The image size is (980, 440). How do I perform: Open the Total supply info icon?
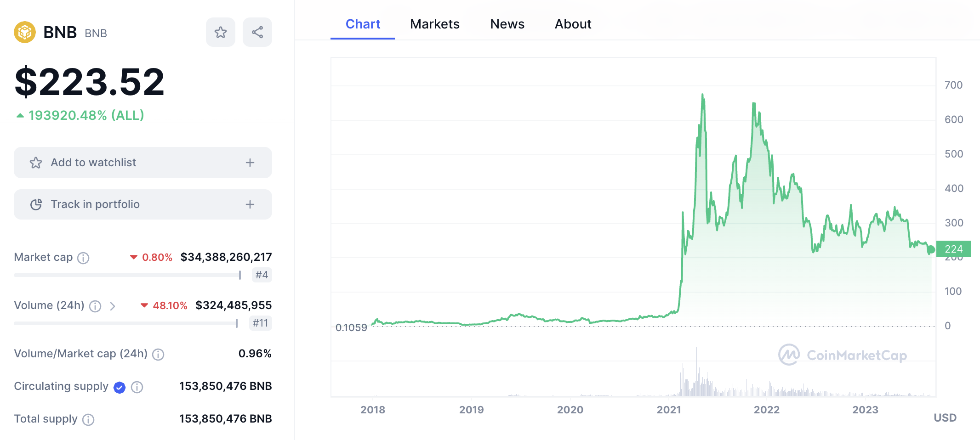point(88,420)
